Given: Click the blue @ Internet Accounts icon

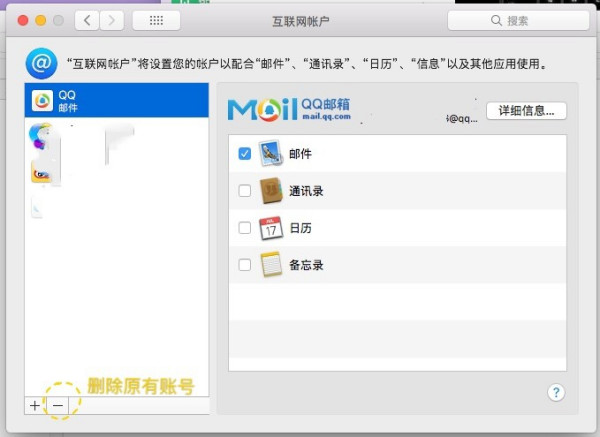Looking at the screenshot, I should [40, 63].
